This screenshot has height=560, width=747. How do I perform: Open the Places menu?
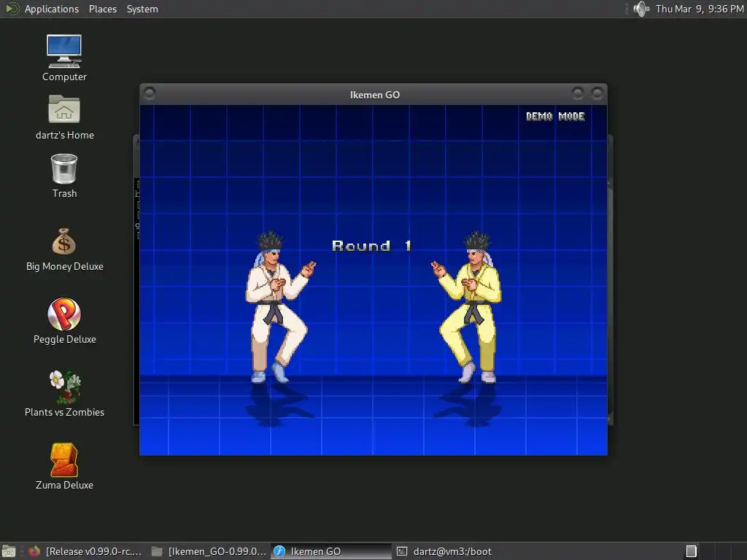coord(102,9)
